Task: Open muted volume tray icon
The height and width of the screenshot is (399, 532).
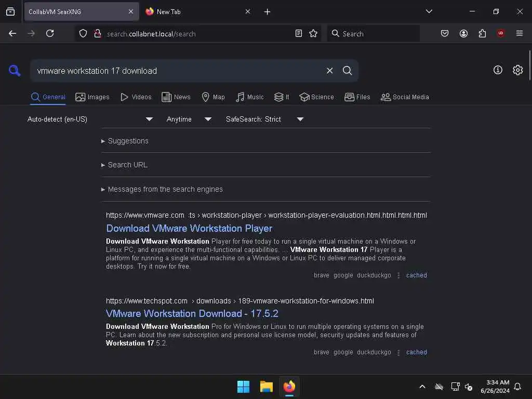Action: [x=469, y=387]
